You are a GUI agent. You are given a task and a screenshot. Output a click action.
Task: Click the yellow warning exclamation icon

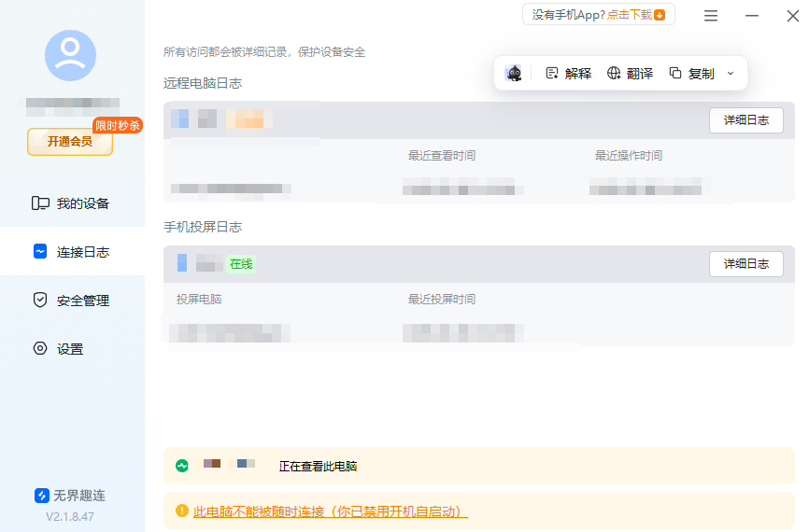[182, 511]
